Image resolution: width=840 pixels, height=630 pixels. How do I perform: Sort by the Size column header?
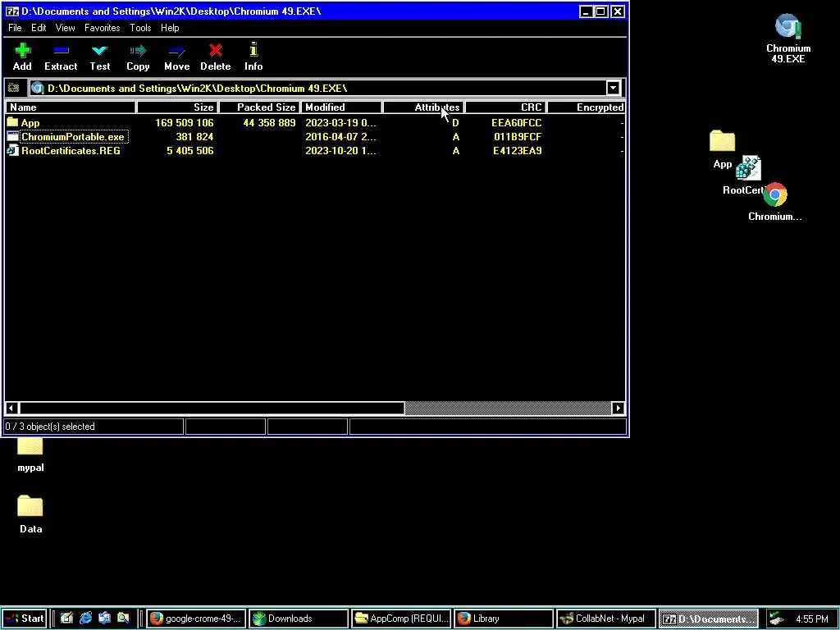[177, 107]
